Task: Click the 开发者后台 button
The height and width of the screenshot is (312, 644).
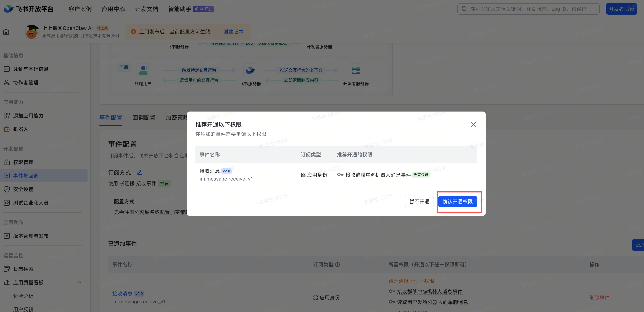Action: pos(621,9)
